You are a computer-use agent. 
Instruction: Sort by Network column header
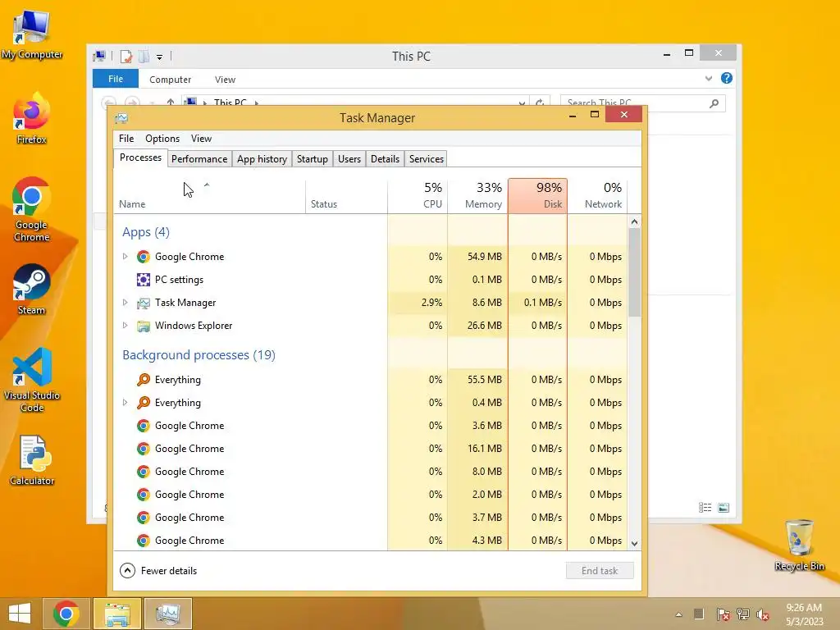click(x=597, y=195)
